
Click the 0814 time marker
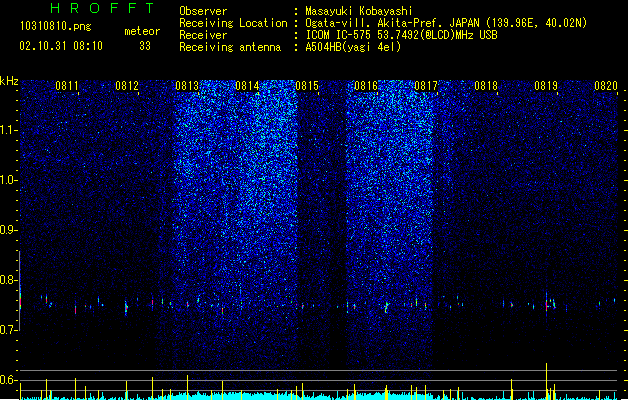(247, 86)
